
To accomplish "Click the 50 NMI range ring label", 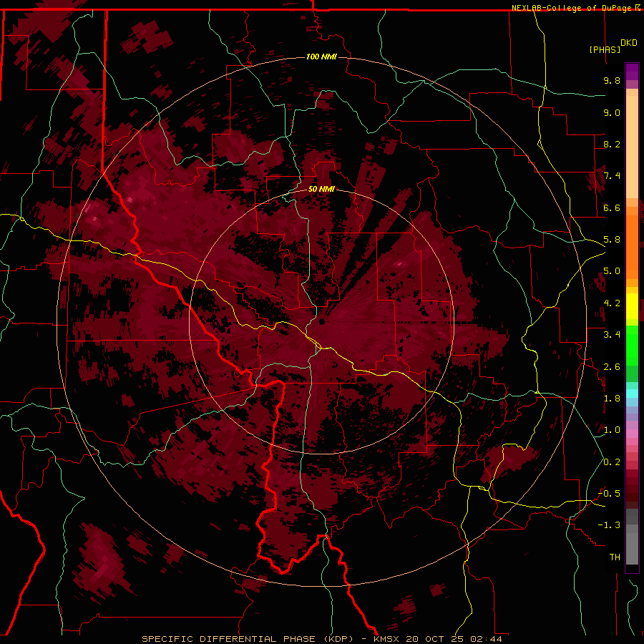I will coord(321,189).
